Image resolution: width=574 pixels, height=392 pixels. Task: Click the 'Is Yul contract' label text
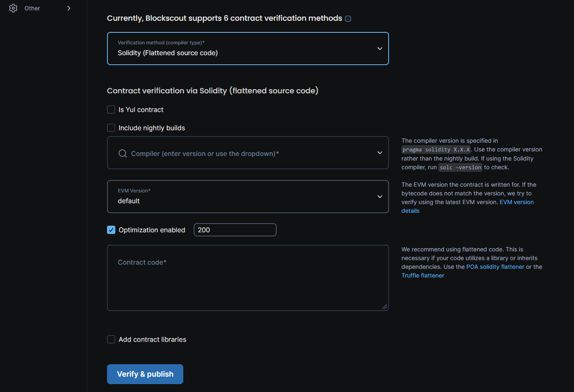point(141,110)
